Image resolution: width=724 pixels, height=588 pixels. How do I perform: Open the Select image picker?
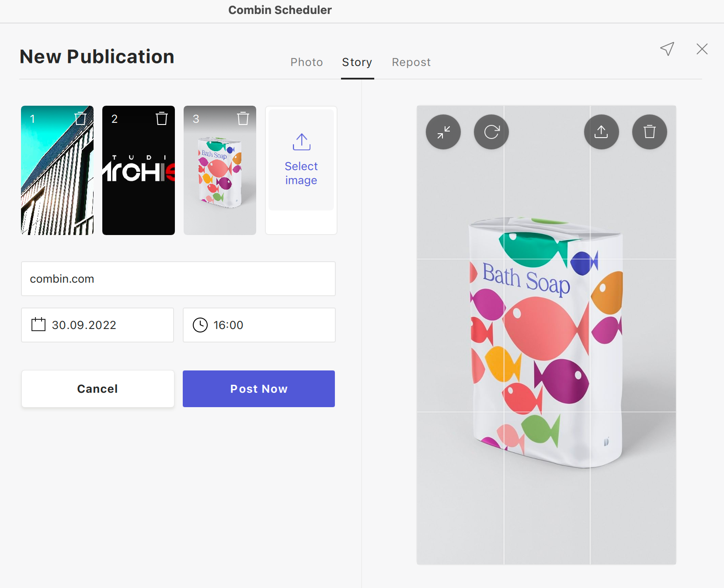pyautogui.click(x=301, y=170)
